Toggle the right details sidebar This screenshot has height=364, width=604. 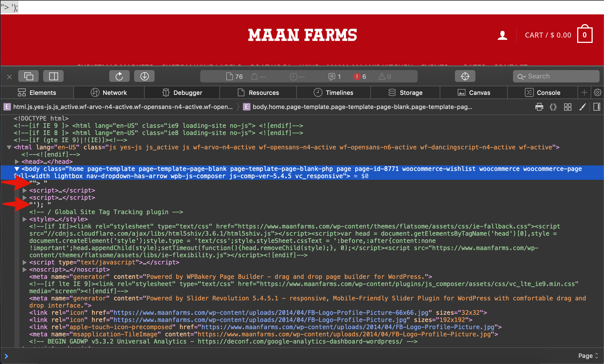[597, 107]
